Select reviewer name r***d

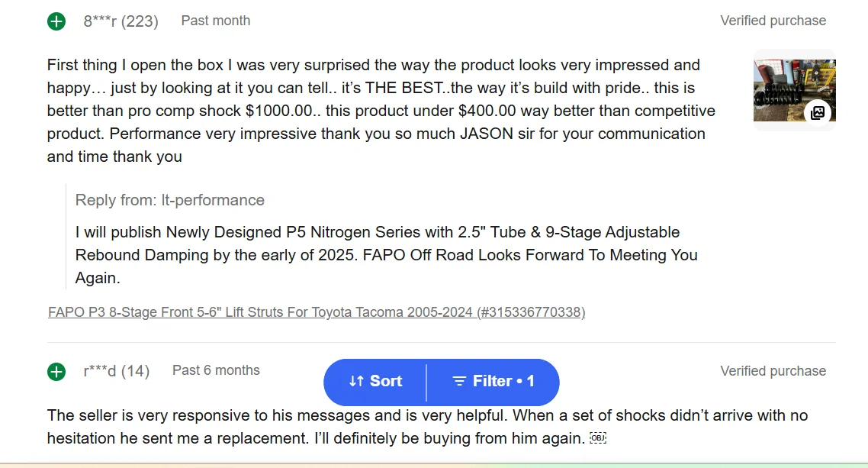pos(100,372)
